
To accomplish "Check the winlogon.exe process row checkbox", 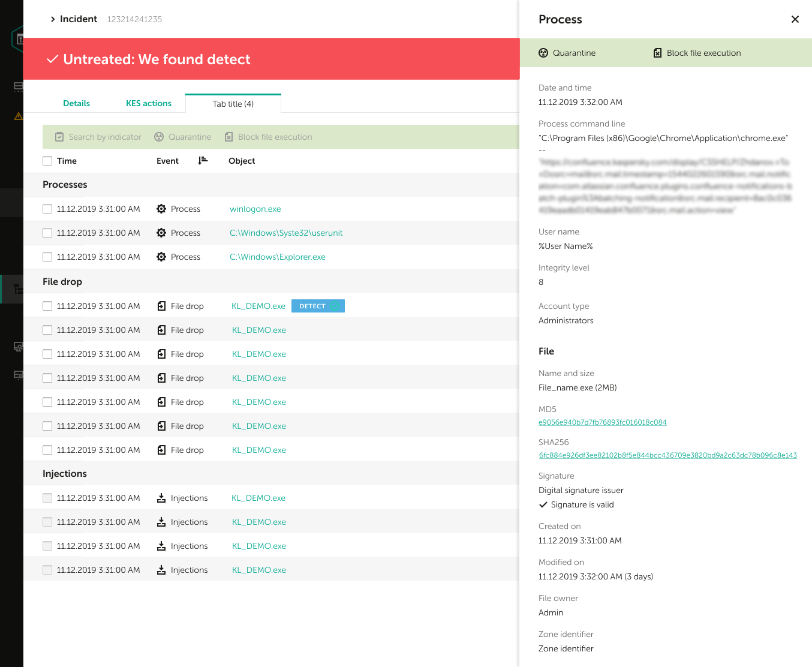I will [x=47, y=209].
